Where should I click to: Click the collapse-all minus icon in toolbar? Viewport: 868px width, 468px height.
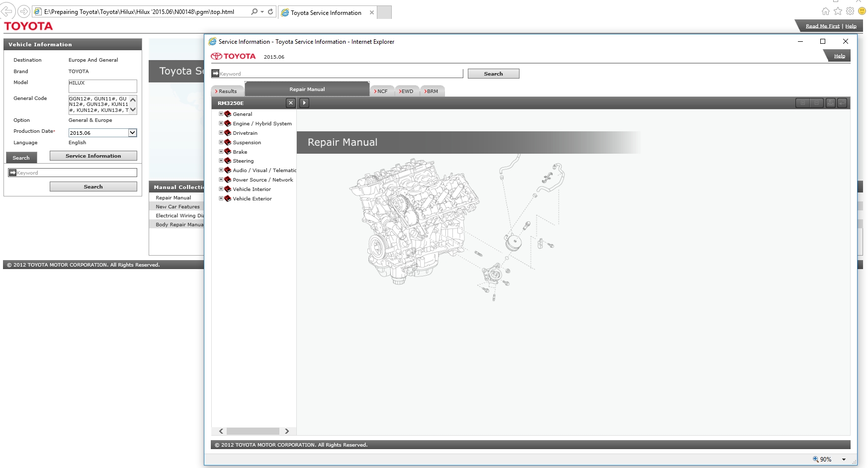[x=816, y=103]
